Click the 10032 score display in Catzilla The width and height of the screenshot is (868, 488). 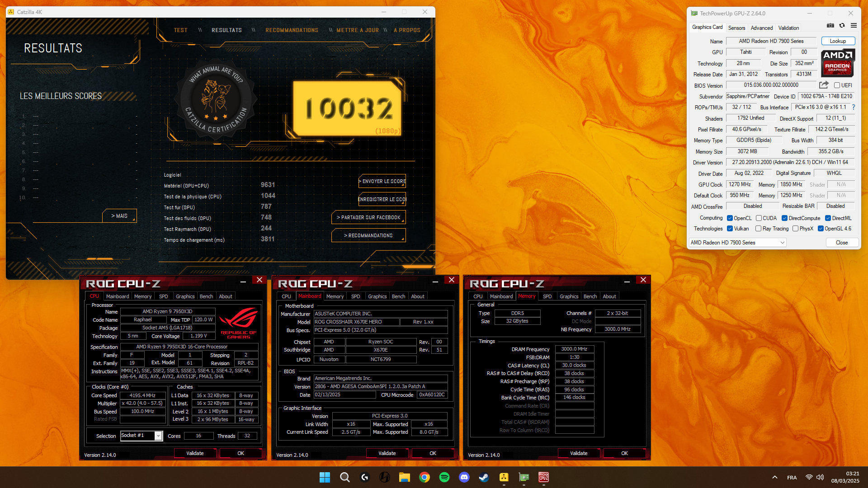pos(347,108)
